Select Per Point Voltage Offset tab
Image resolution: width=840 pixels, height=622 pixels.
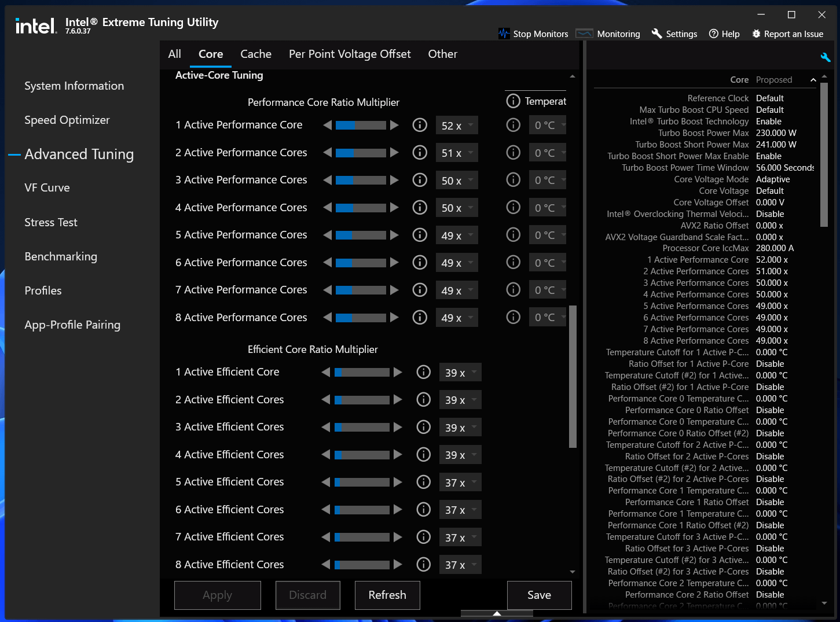tap(350, 54)
